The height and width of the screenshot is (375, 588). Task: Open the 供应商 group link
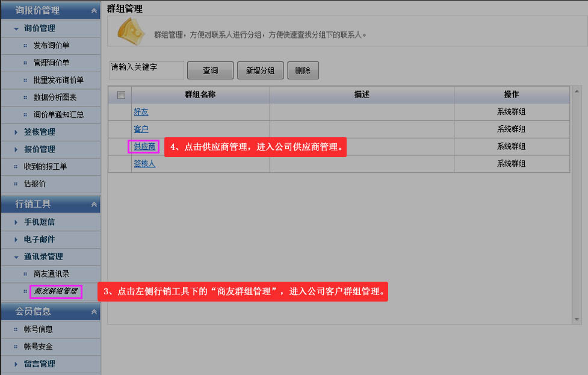point(144,146)
